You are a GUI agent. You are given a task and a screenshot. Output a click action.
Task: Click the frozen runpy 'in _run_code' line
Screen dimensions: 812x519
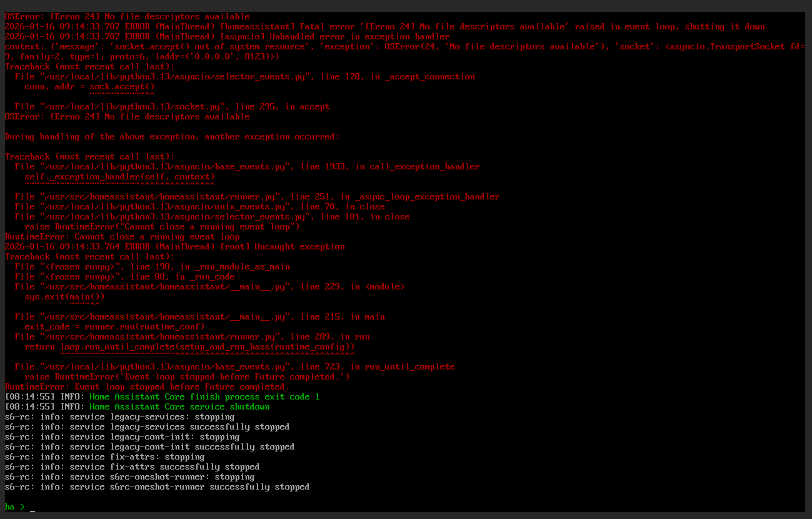pyautogui.click(x=124, y=277)
